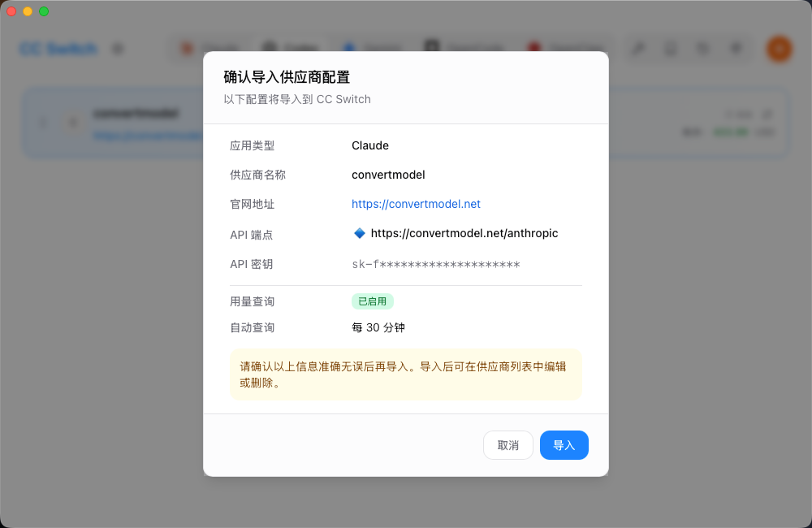The image size is (812, 528).
Task: Click the small icon beside the CC Switch title
Action: (x=118, y=49)
